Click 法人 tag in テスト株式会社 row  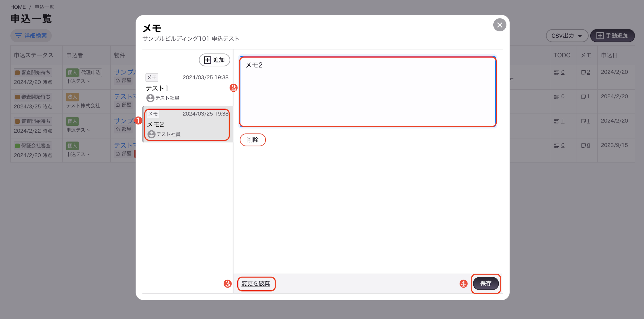72,97
